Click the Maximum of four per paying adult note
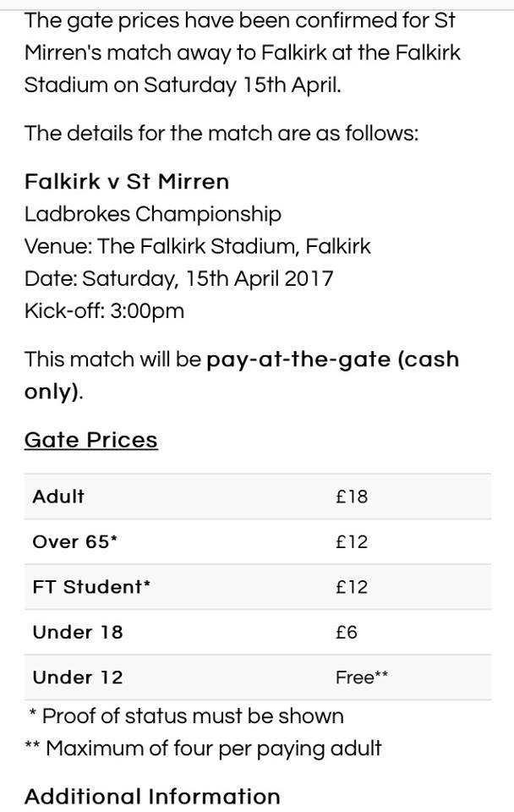Image resolution: width=514 pixels, height=812 pixels. tap(203, 749)
